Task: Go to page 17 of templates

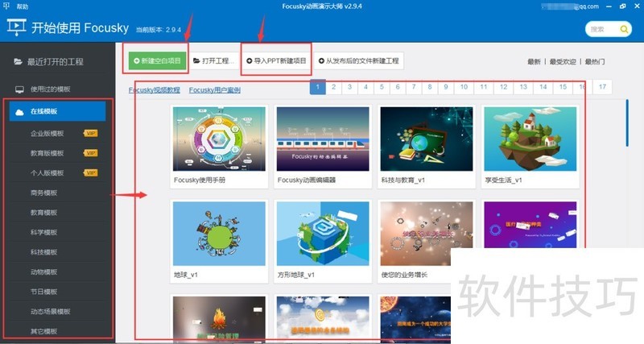Action: click(x=602, y=87)
